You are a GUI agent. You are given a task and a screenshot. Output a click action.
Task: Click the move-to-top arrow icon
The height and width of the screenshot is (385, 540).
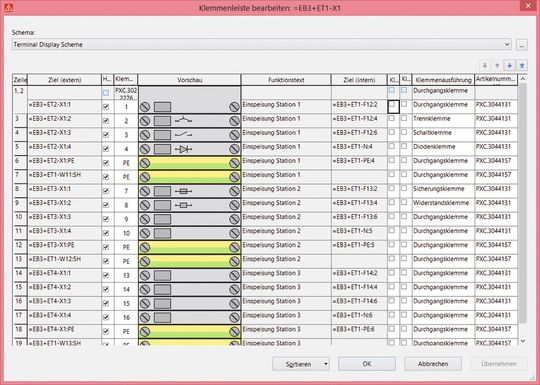point(485,65)
